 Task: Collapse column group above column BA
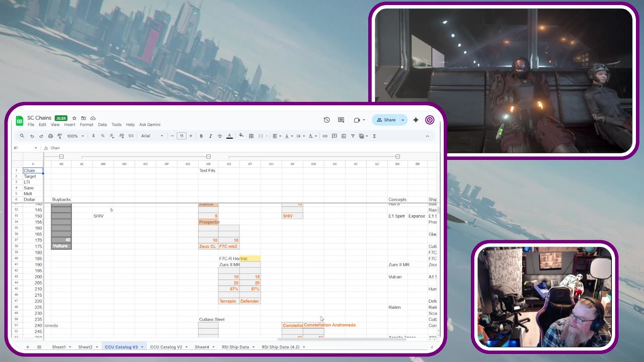click(x=397, y=157)
